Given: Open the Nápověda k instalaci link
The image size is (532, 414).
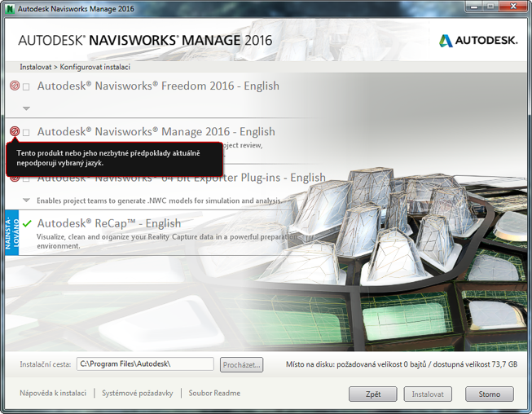Looking at the screenshot, I should tap(53, 393).
